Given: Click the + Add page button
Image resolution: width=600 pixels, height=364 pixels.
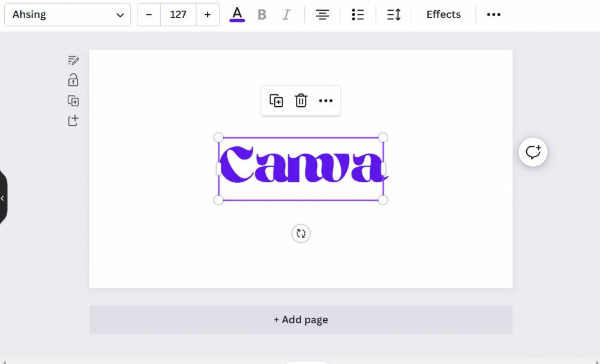Looking at the screenshot, I should (301, 320).
